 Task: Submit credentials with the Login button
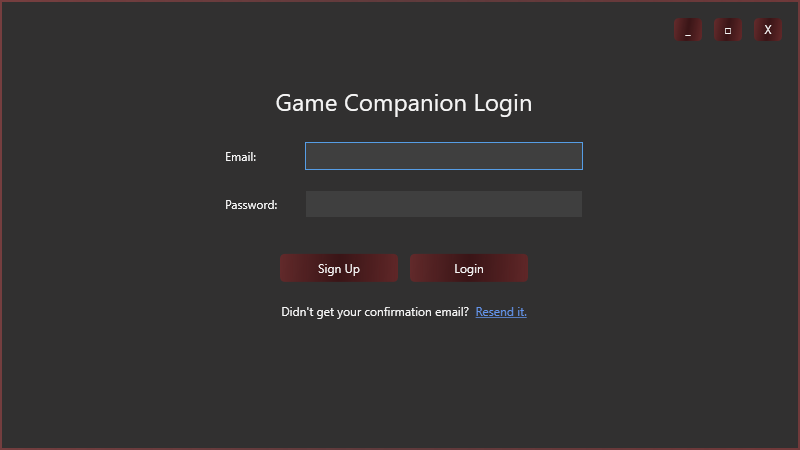[x=469, y=268]
